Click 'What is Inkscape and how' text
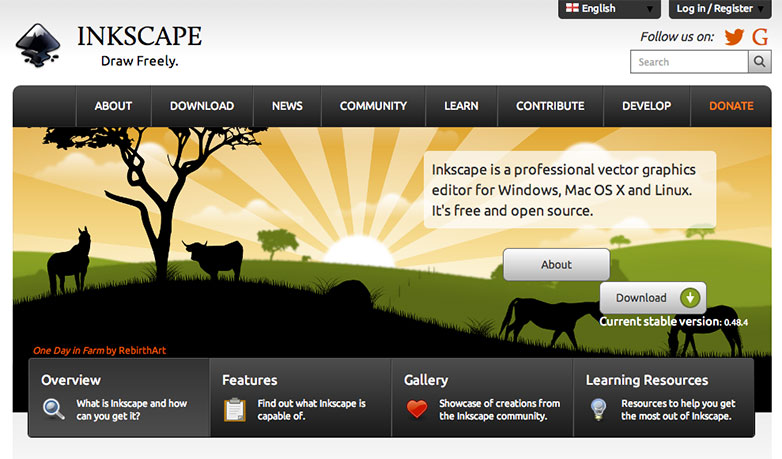 point(132,403)
